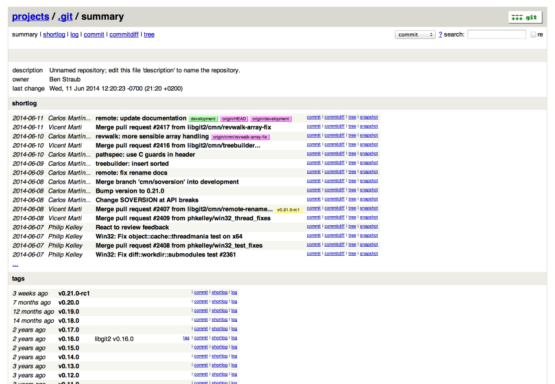The height and width of the screenshot is (384, 555).
Task: Click commit link for tag v0.12.0
Action: (x=201, y=374)
